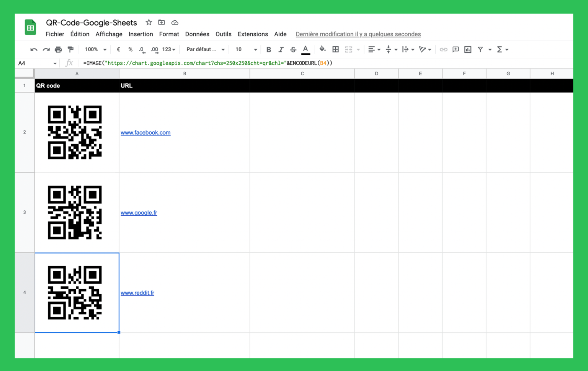588x371 pixels.
Task: Toggle italic formatting
Action: [281, 49]
